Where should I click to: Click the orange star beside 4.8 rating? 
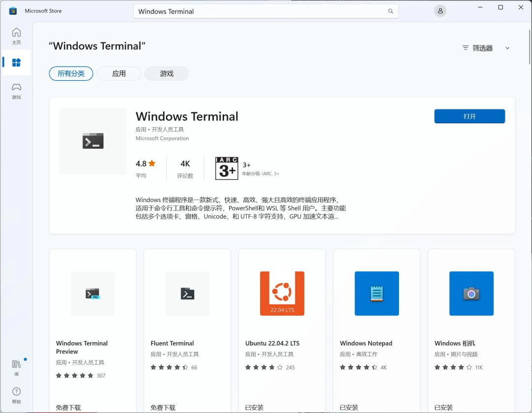point(152,163)
